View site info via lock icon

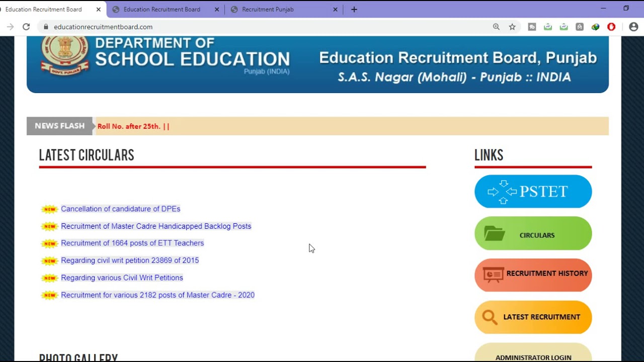46,27
